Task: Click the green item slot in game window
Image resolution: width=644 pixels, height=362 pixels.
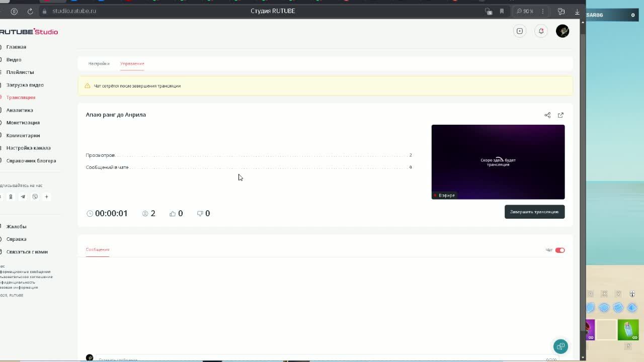Action: [x=628, y=330]
